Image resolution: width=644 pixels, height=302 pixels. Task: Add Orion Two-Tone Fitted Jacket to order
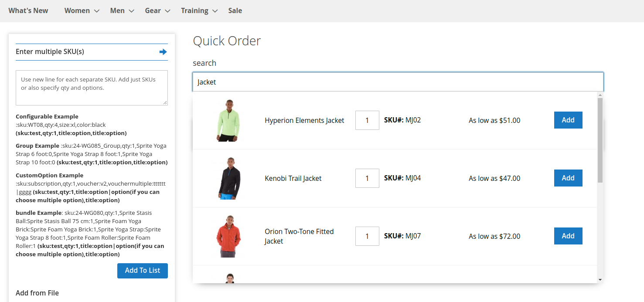pos(568,236)
